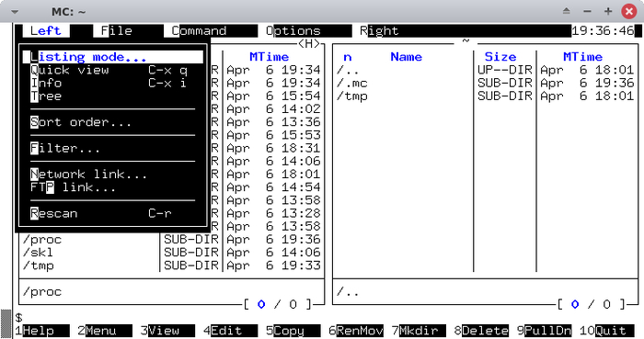Click the keep-above arrow icon in title bar
The width and height of the screenshot is (644, 339).
567,11
